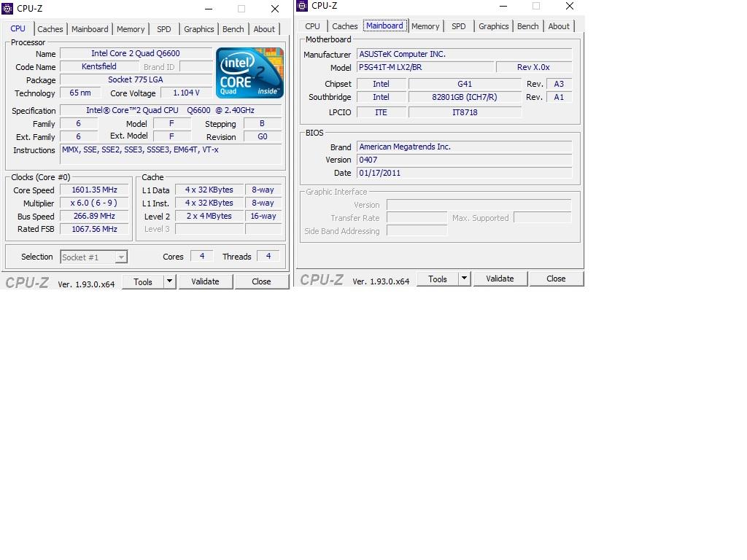The height and width of the screenshot is (560, 747).
Task: Switch to the Mainboard tab in the left window
Action: click(x=90, y=29)
